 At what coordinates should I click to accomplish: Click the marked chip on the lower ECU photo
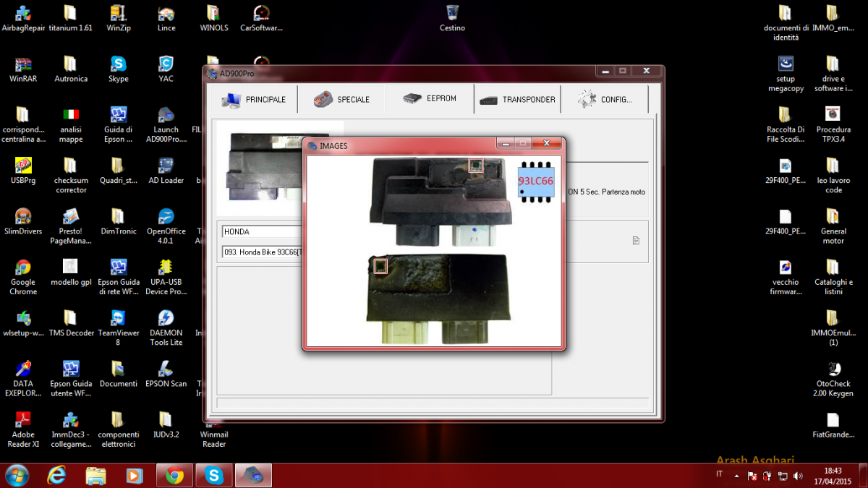(380, 266)
